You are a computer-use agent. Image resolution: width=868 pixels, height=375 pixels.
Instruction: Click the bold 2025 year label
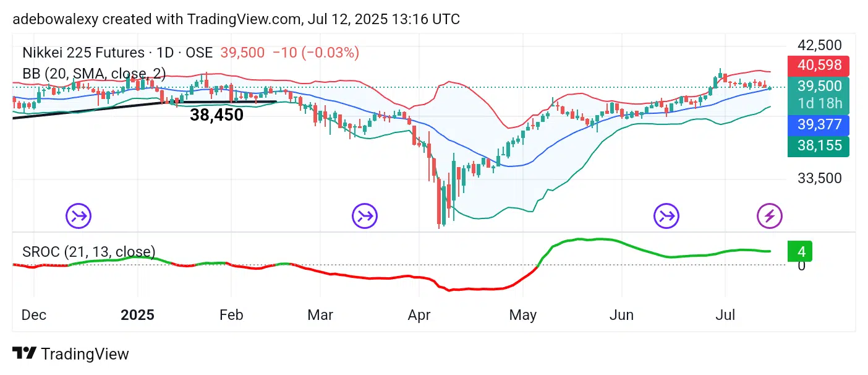click(x=137, y=315)
